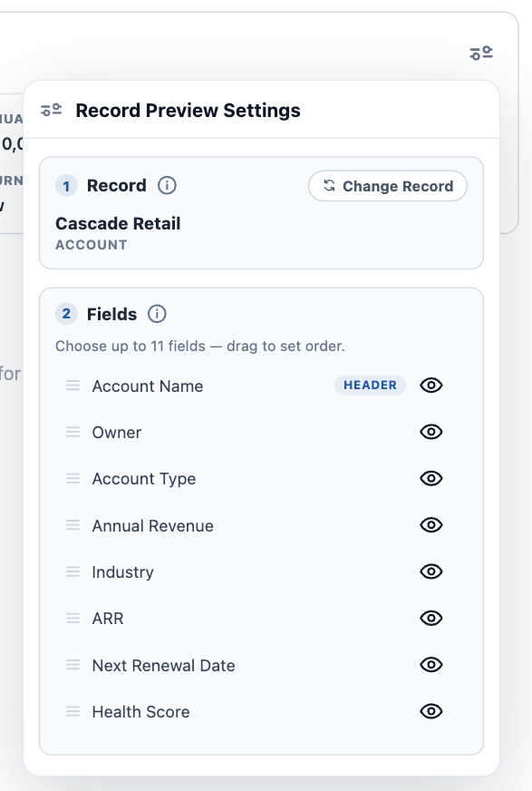Grab the drag handle for Account Name
Viewport: 532px width, 791px height.
click(x=73, y=386)
